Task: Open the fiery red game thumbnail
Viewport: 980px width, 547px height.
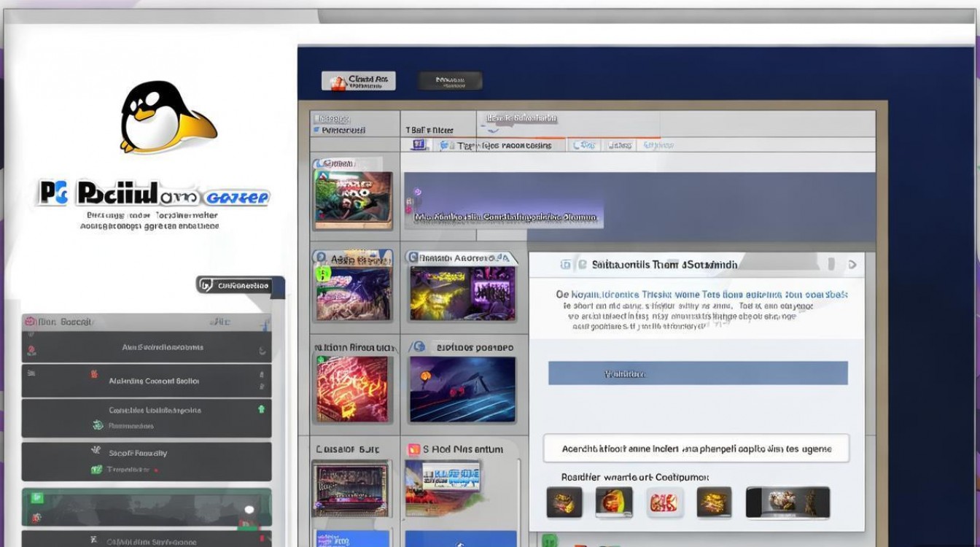Action: [354, 389]
